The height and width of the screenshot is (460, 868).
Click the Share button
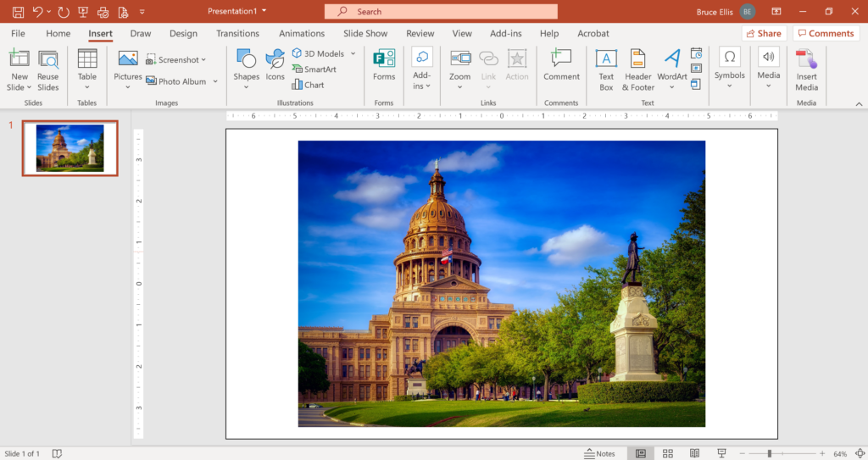point(764,34)
